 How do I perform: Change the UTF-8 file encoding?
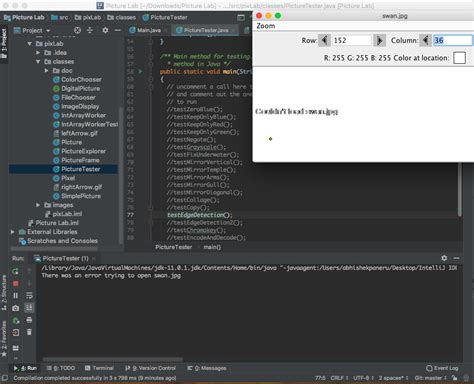tap(363, 378)
